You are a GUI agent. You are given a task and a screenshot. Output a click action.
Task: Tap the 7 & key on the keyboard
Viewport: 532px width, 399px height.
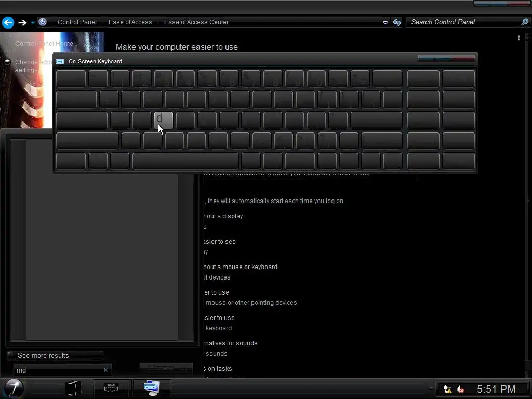251,79
